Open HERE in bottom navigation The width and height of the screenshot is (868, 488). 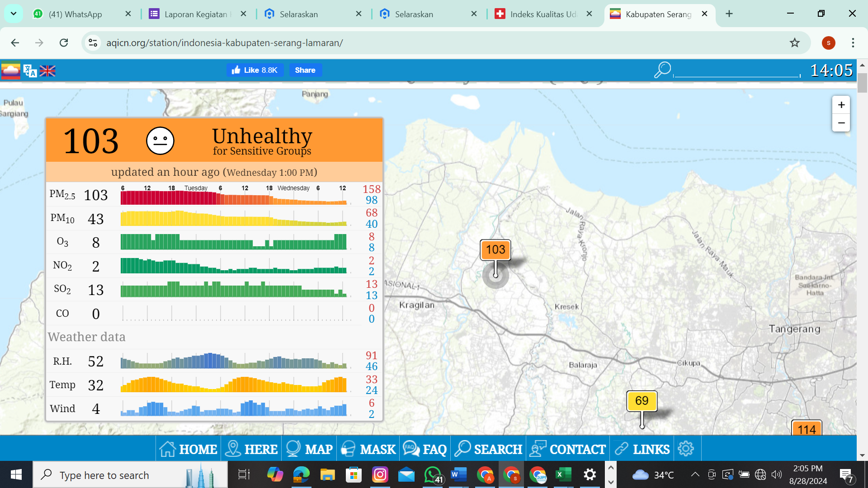point(251,449)
